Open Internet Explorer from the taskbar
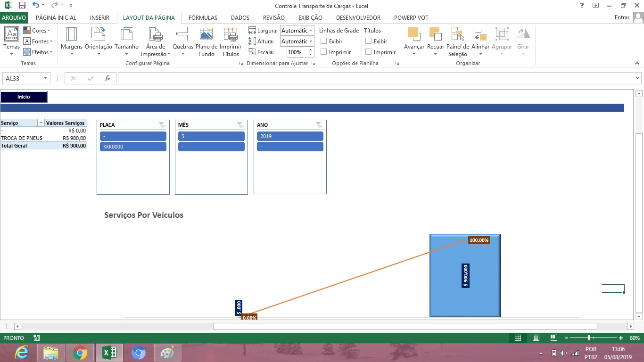 (x=22, y=353)
